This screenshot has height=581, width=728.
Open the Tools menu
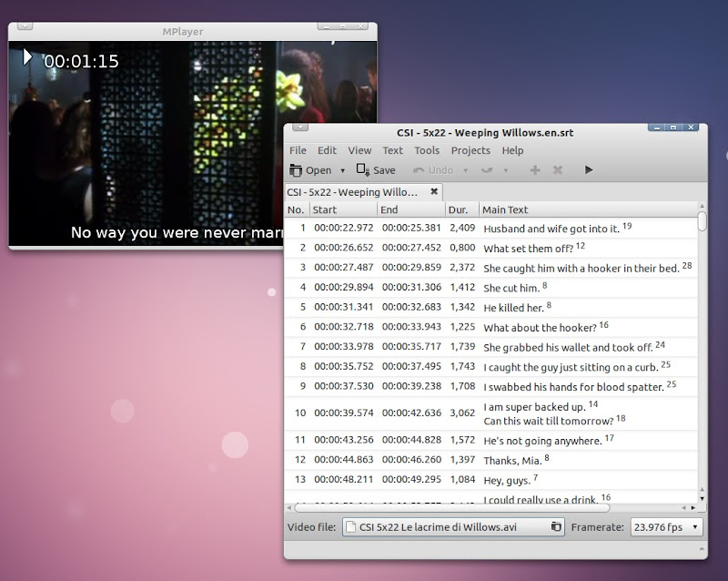pos(427,150)
